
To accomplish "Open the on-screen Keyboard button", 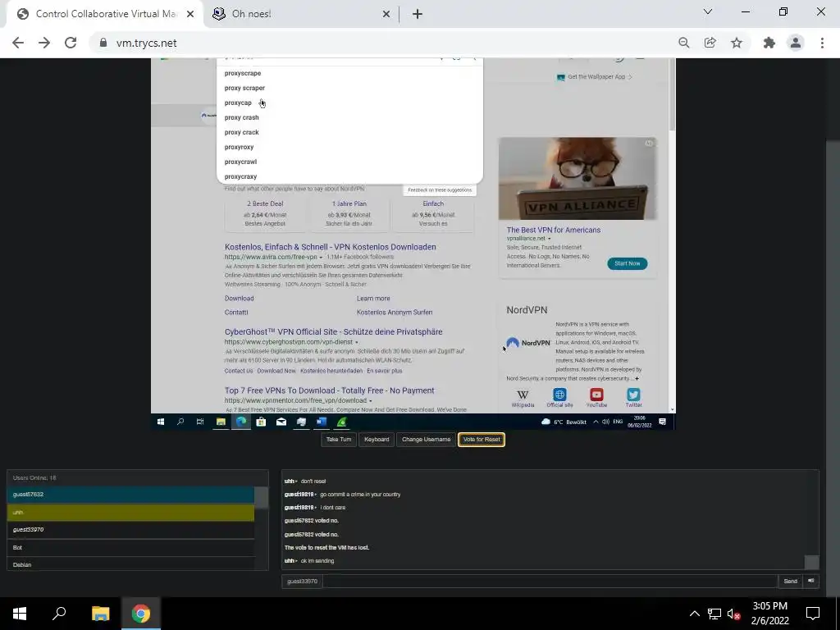I will click(377, 440).
